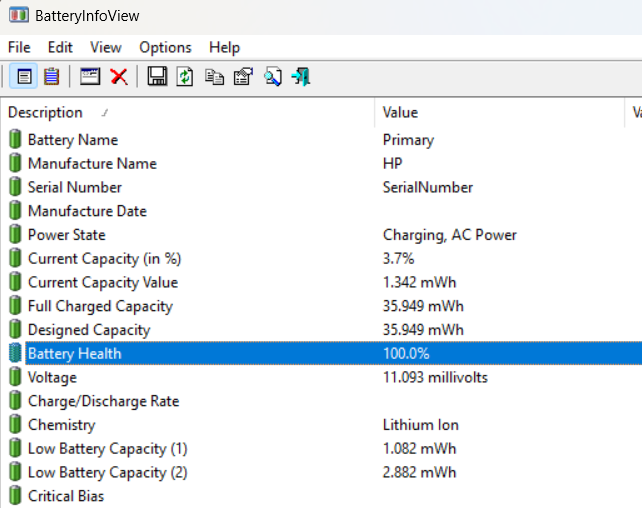Select the Full Charged Capacity row text
The height and width of the screenshot is (508, 642).
point(100,306)
